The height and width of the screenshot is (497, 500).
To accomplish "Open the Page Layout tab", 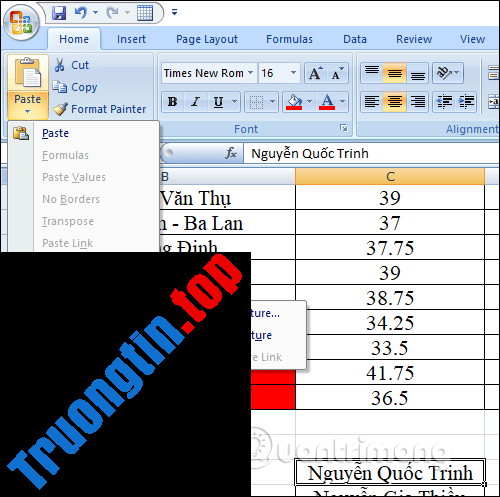I will tap(207, 39).
